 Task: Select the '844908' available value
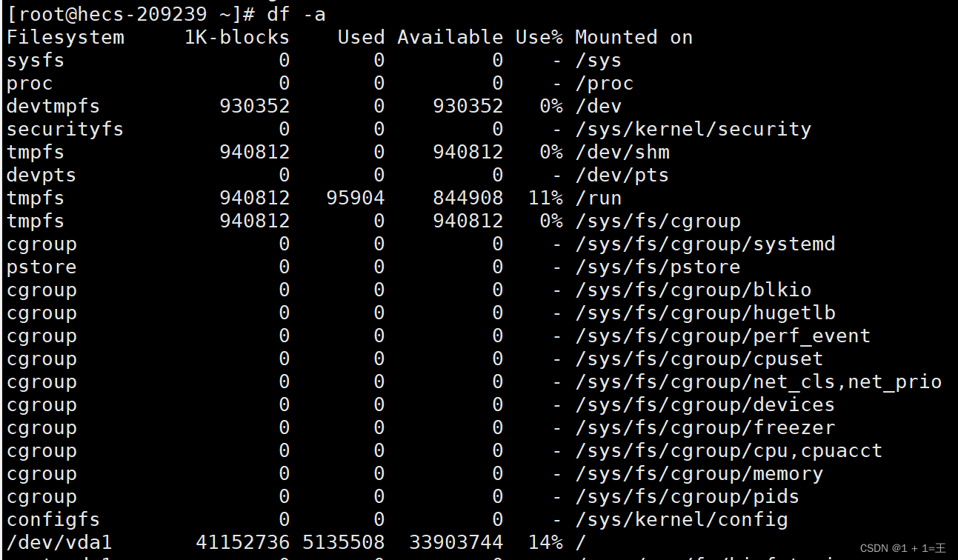[x=468, y=198]
